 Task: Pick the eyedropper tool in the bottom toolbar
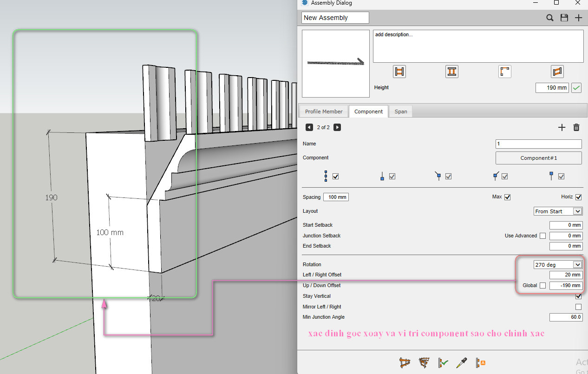coord(462,362)
